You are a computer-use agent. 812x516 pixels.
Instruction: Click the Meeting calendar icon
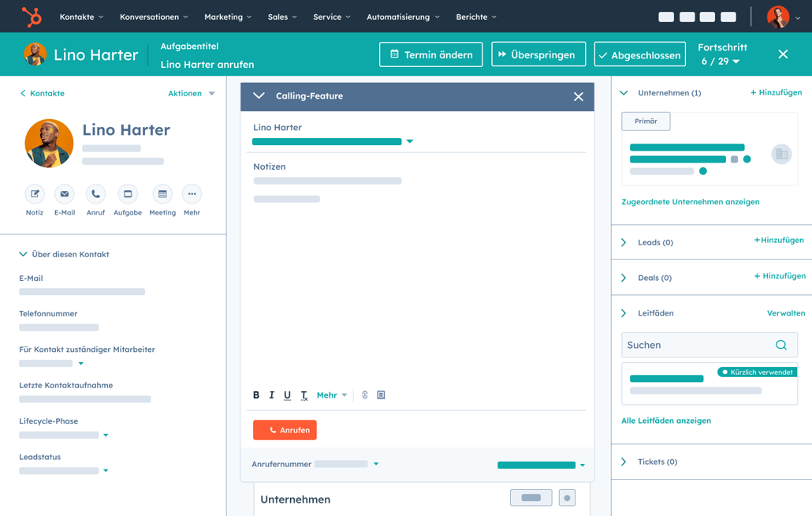point(162,194)
